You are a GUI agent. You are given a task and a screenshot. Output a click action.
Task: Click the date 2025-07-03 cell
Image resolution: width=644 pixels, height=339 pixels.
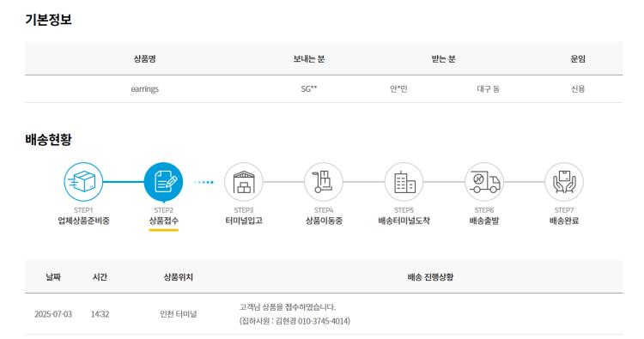point(53,314)
